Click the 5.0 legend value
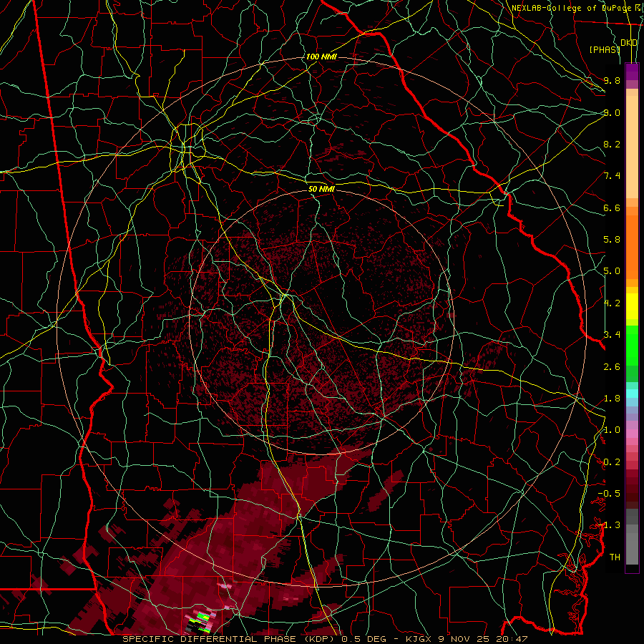 pyautogui.click(x=612, y=271)
